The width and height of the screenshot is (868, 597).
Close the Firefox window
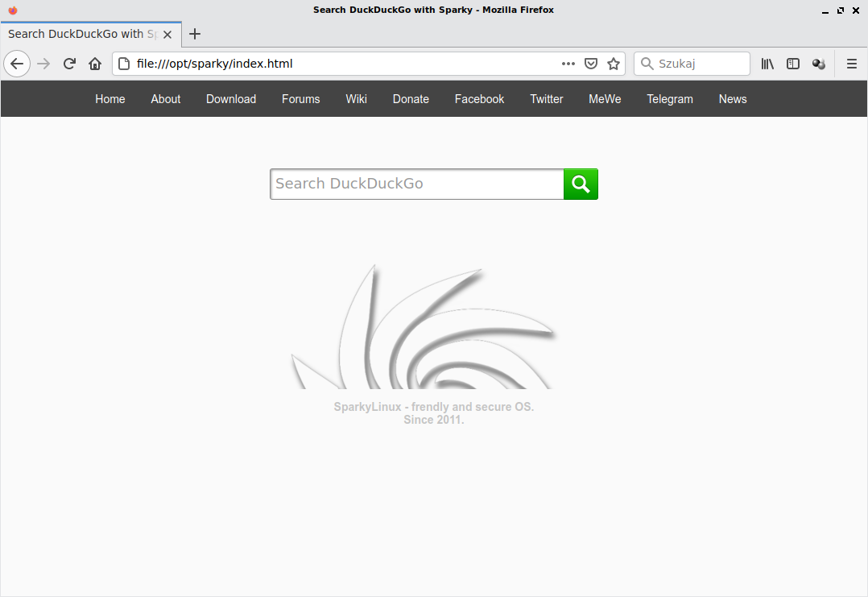click(x=856, y=10)
